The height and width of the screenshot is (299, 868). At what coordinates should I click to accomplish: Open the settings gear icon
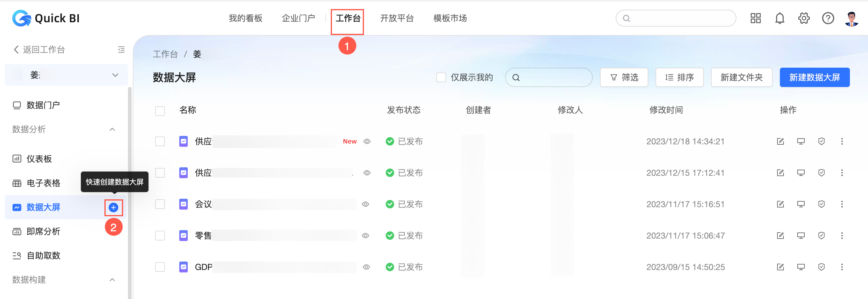pos(804,18)
